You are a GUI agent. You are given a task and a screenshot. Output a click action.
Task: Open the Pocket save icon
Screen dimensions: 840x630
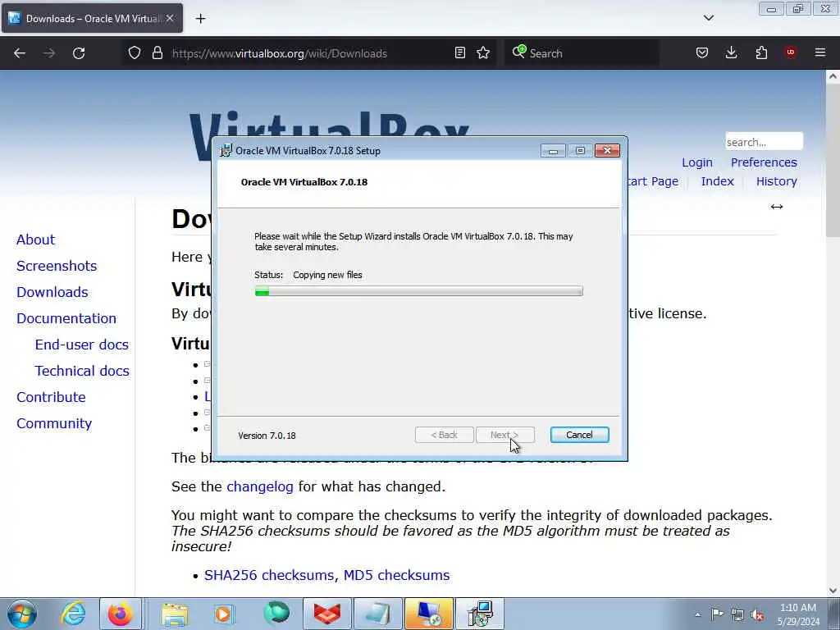click(x=702, y=52)
